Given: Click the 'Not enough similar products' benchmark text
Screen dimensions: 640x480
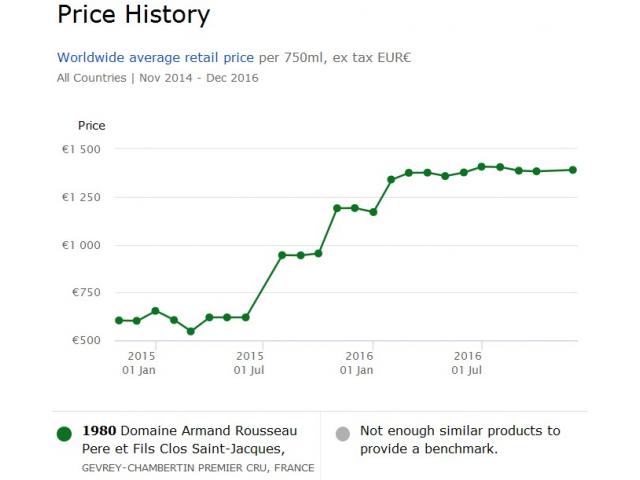Looking at the screenshot, I should coord(460,440).
